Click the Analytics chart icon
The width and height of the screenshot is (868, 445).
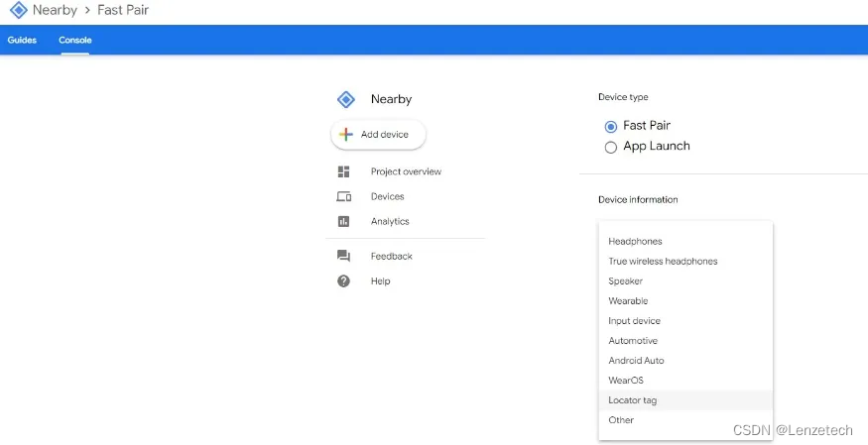[x=344, y=221]
